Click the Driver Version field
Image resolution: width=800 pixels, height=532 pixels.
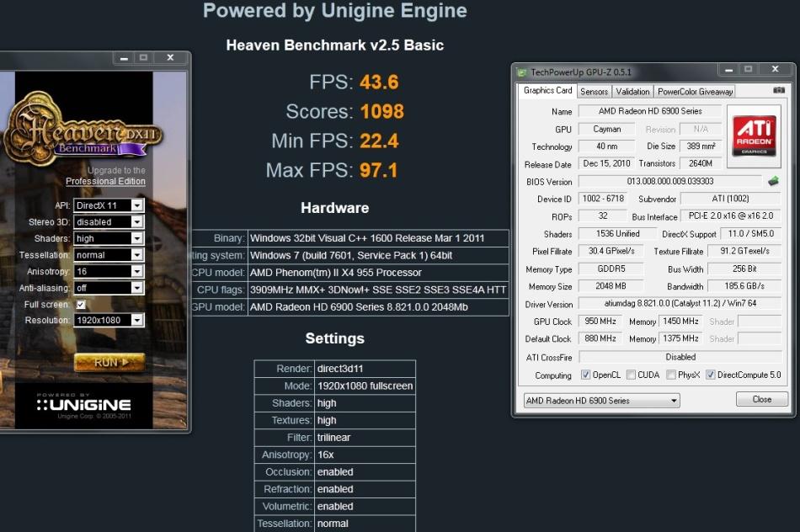680,304
